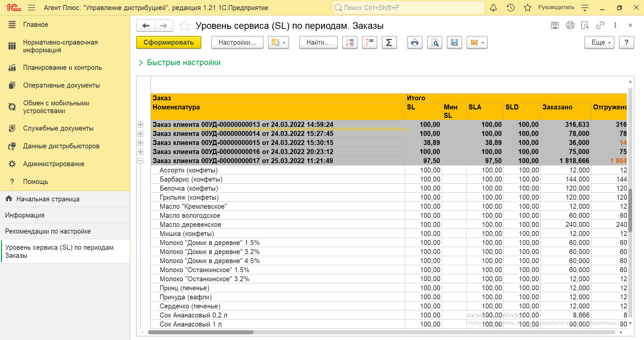Collapse order 00УД-0000000017 row
The width and height of the screenshot is (644, 340).
coord(141,161)
